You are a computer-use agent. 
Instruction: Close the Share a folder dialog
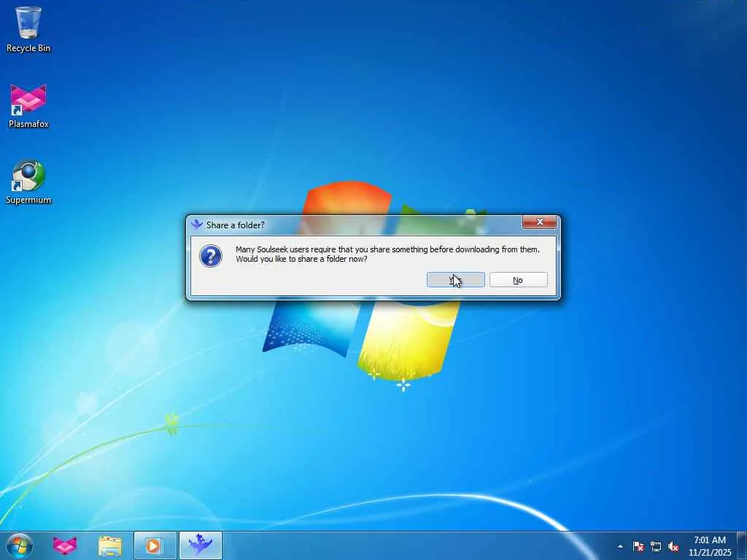pos(539,222)
